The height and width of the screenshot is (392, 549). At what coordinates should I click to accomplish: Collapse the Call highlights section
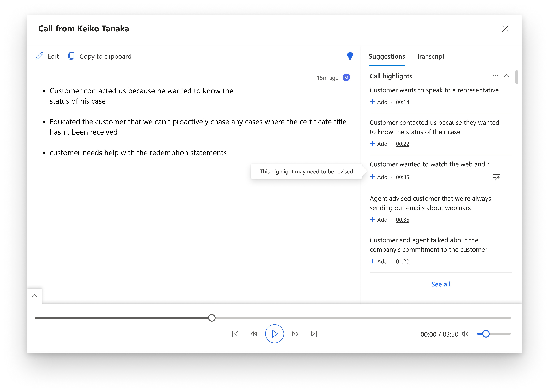pos(506,76)
